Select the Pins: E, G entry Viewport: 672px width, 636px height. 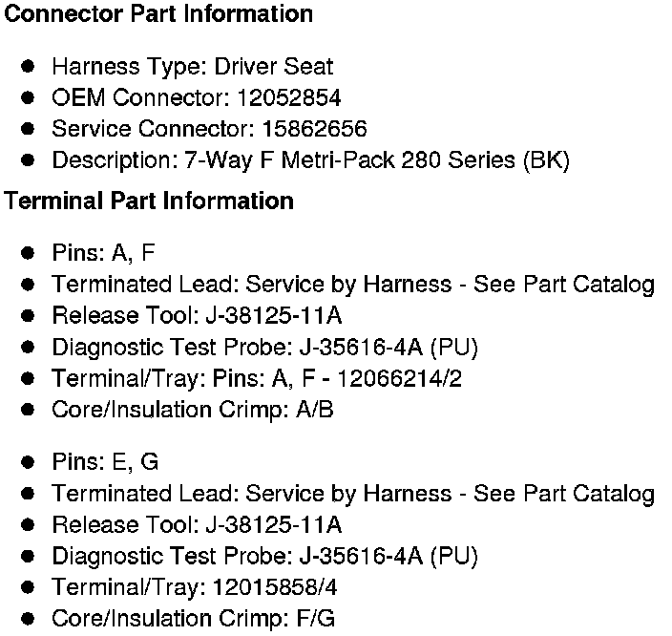pos(105,462)
